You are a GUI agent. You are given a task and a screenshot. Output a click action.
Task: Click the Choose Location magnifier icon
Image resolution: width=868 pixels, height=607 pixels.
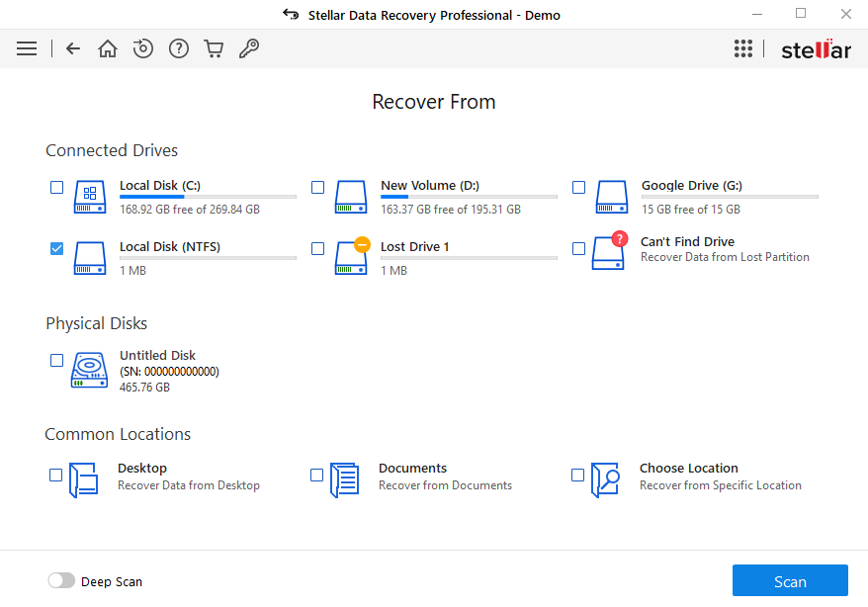(x=606, y=479)
